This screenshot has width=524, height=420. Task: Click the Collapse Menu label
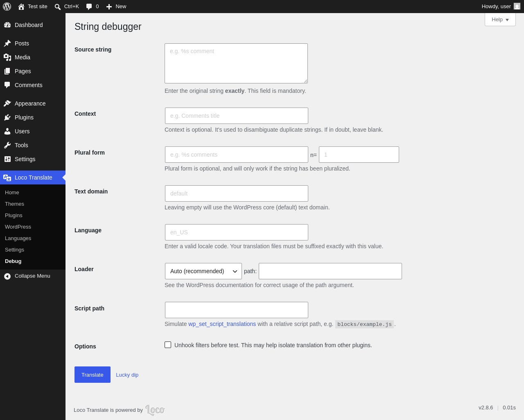(x=32, y=276)
